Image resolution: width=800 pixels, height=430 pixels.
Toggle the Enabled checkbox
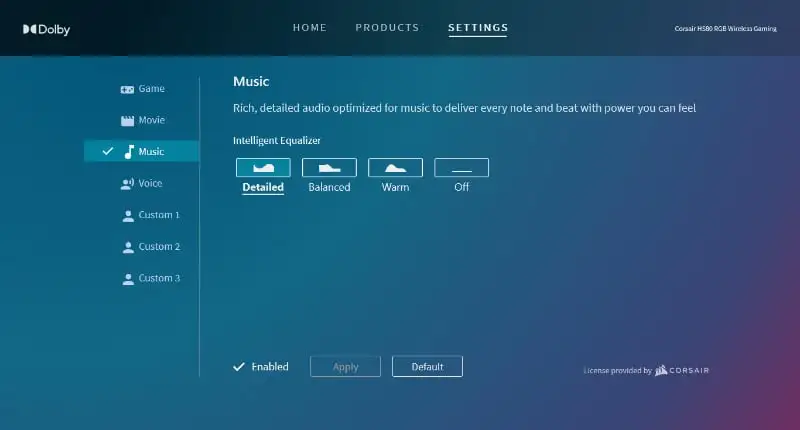(239, 367)
